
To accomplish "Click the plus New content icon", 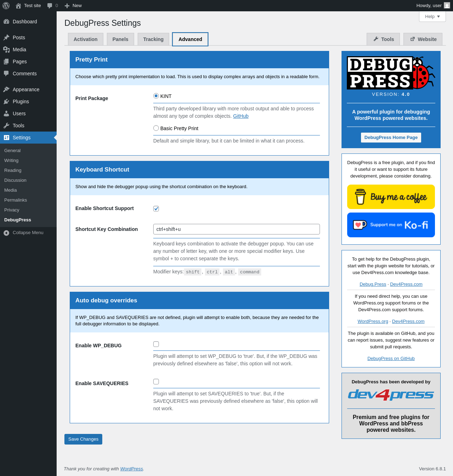I will point(67,6).
